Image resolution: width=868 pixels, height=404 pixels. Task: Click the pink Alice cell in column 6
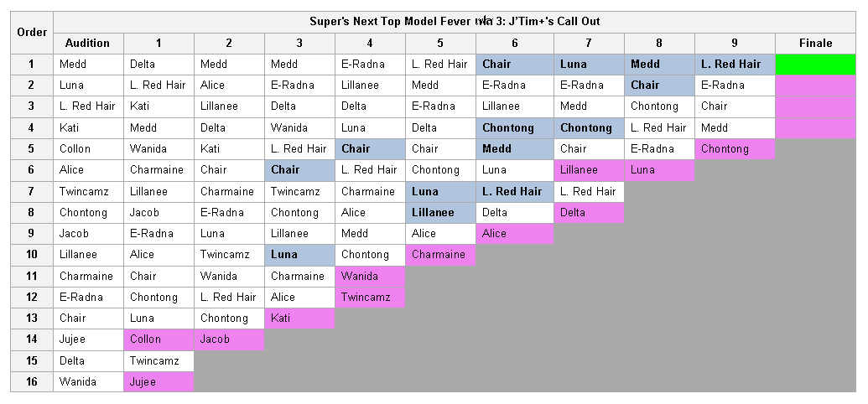[x=515, y=234]
